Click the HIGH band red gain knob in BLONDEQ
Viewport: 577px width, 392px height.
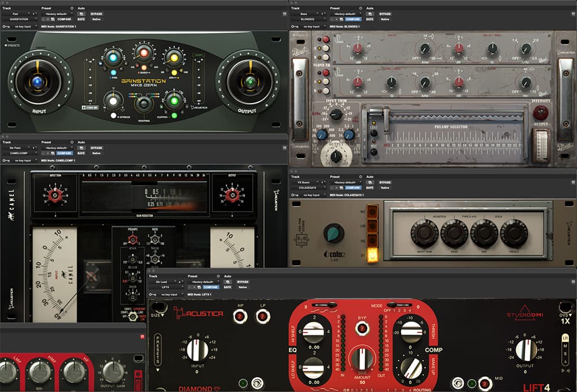(x=358, y=48)
